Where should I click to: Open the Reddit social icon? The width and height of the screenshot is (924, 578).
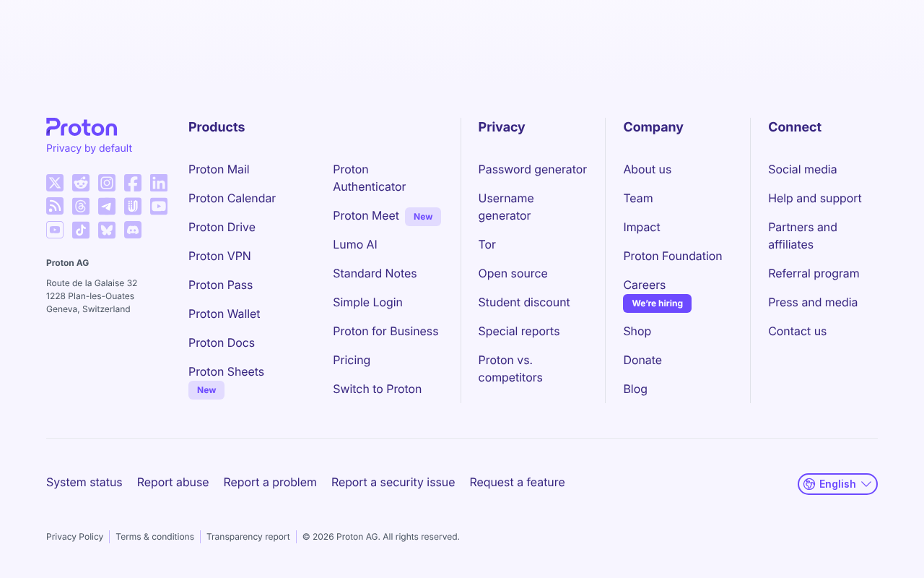(x=81, y=183)
